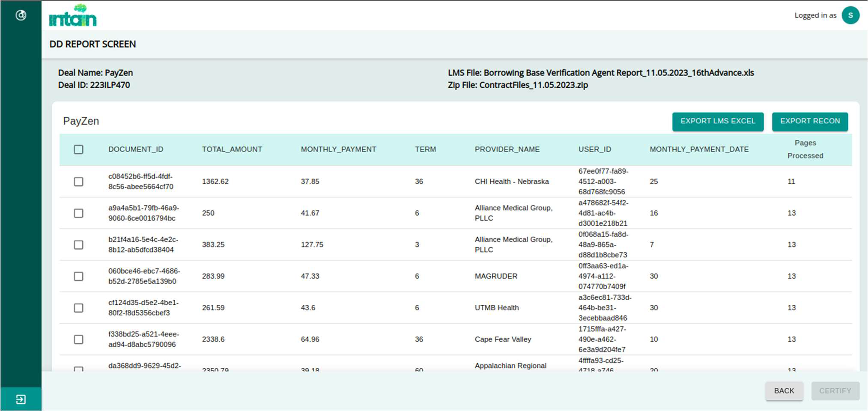Select the checkbox for MAGRUDER row
Viewport: 868px width, 411px height.
78,276
